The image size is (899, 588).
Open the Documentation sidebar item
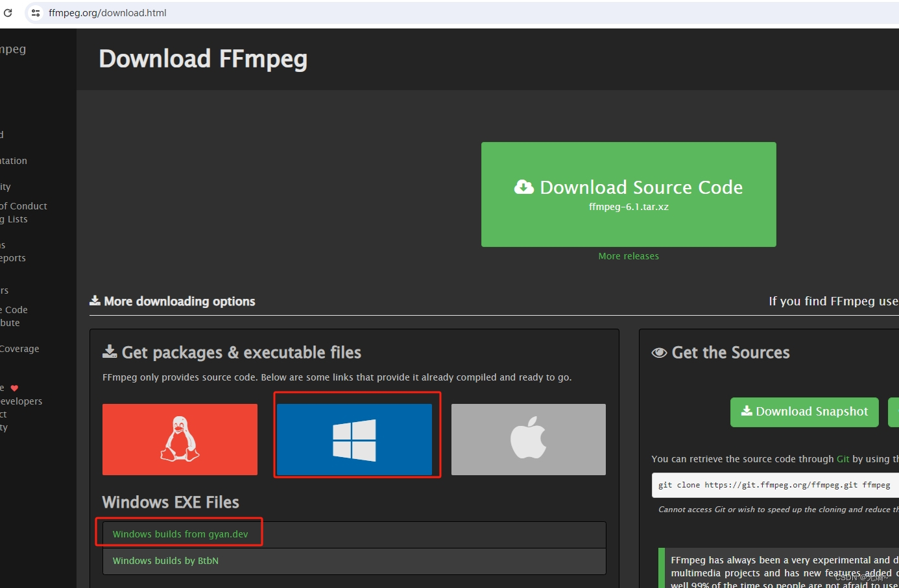pyautogui.click(x=14, y=161)
